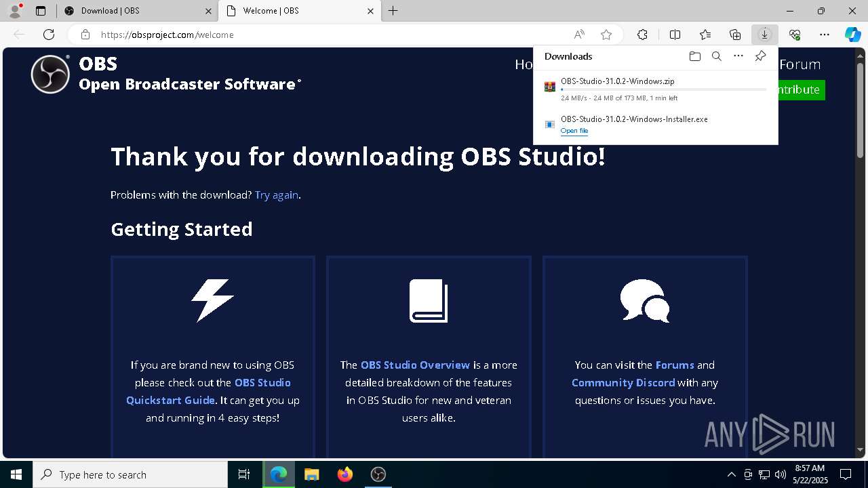Select OBS-Studio-31.0.2-Windows.zip download entry
This screenshot has height=488, width=868.
click(656, 89)
